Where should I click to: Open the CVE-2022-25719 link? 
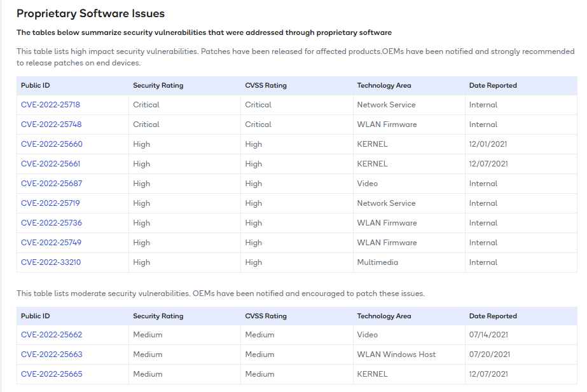50,203
